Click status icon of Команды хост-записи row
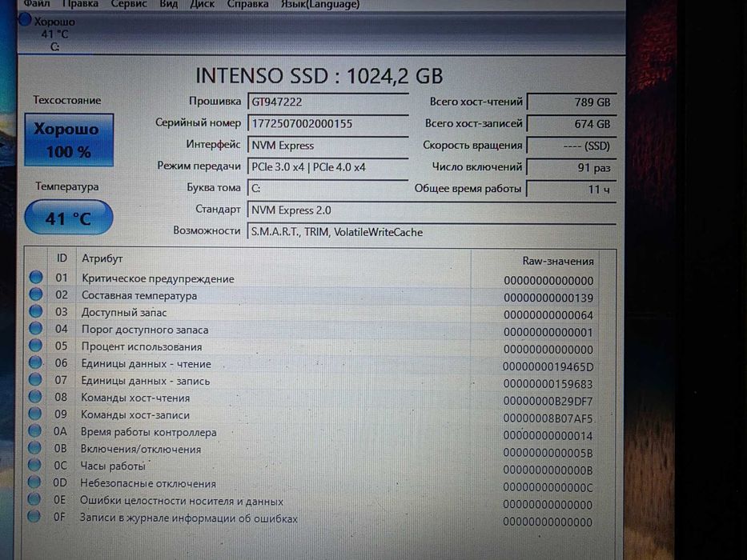This screenshot has height=560, width=747. 34,414
